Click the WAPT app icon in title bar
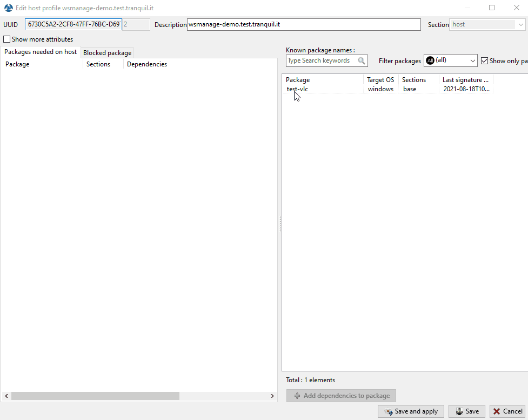 (8, 8)
